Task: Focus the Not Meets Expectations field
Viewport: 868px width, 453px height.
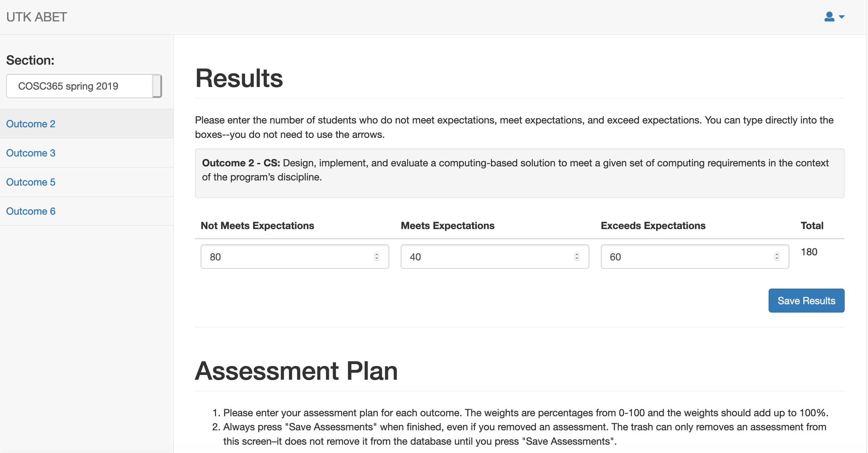Action: 295,257
